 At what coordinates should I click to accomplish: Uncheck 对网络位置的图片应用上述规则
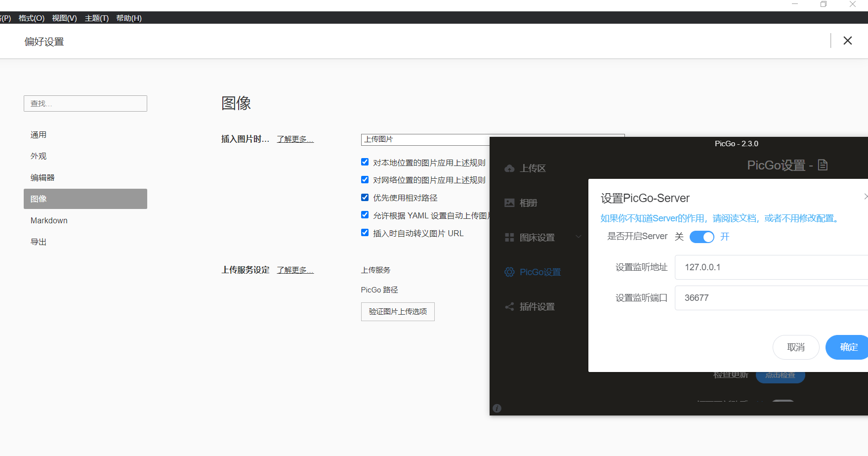pos(365,180)
